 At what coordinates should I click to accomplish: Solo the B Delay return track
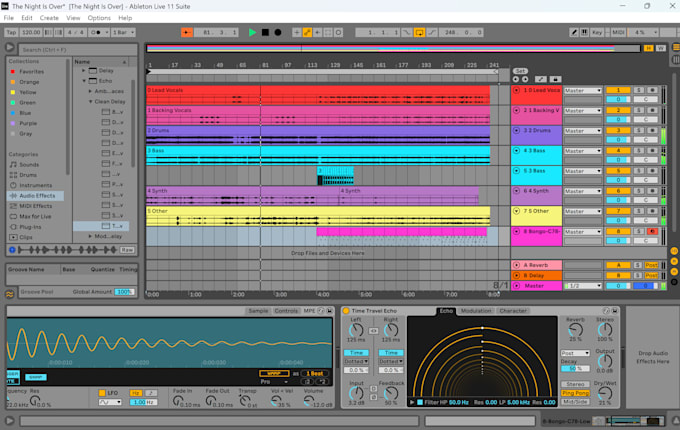(638, 276)
